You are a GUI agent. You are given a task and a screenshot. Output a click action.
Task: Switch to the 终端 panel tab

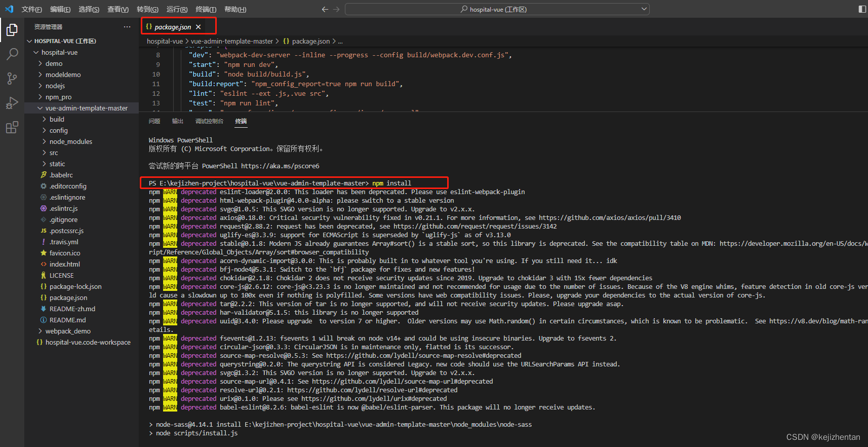(x=241, y=121)
